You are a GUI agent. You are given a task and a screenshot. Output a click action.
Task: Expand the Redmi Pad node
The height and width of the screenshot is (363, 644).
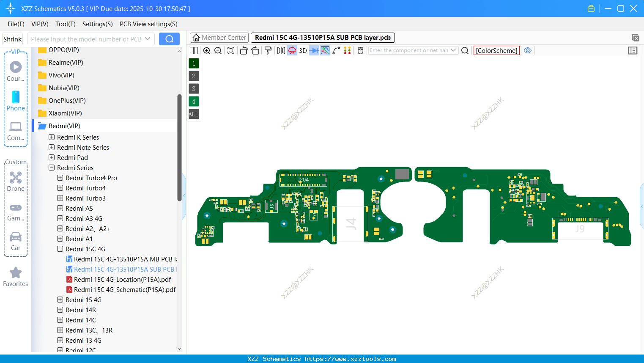click(x=52, y=157)
